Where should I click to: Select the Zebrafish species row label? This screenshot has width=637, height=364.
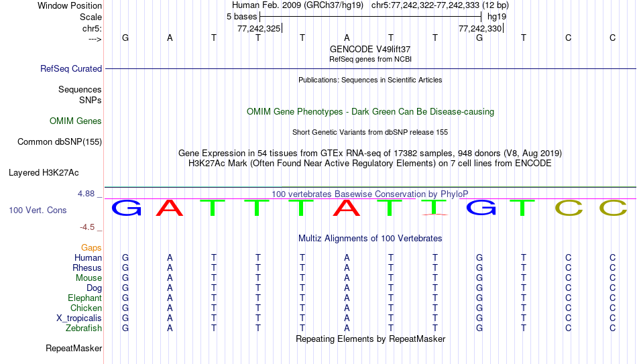[x=84, y=328]
